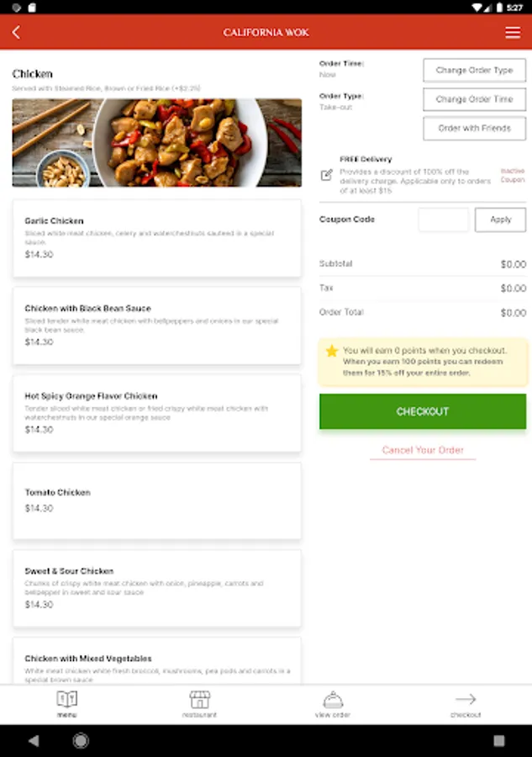Image resolution: width=532 pixels, height=757 pixels.
Task: Tap the coupon edit icon beside FREE Delivery
Action: (326, 175)
